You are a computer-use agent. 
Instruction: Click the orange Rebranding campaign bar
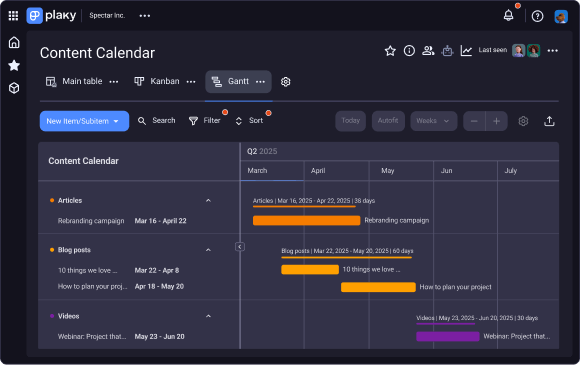point(307,221)
